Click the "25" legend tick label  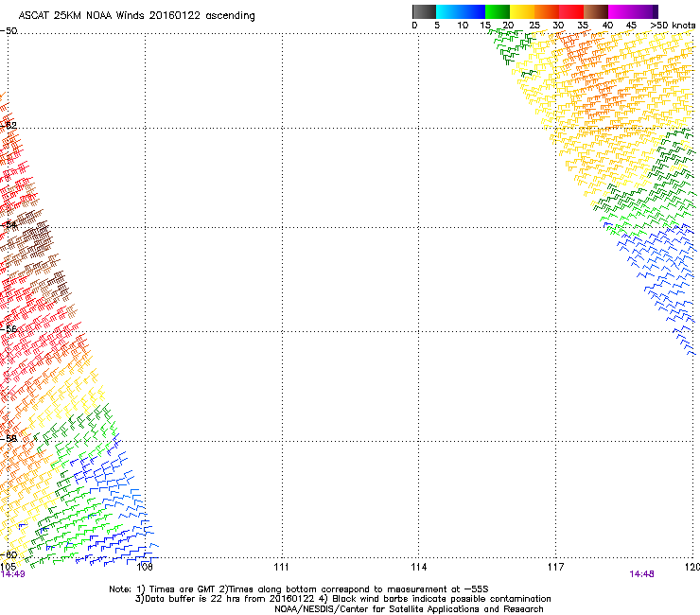534,26
